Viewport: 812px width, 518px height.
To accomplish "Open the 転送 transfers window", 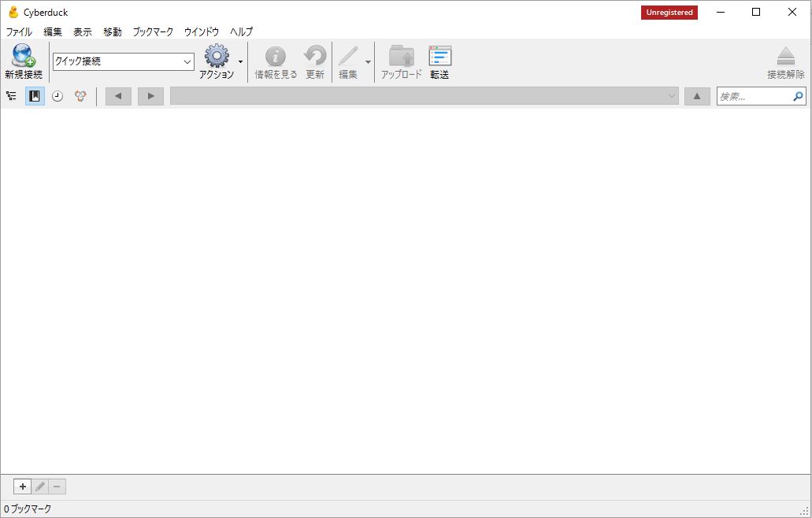I will (x=439, y=61).
